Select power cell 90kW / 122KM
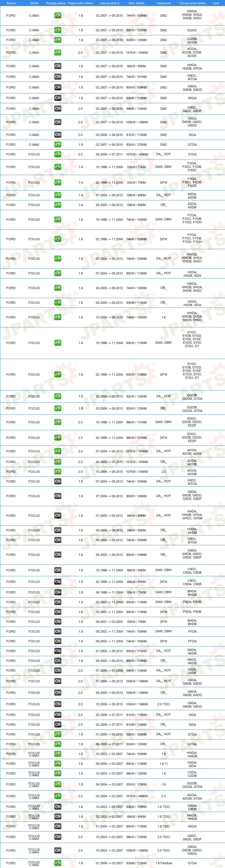 tap(137, 30)
